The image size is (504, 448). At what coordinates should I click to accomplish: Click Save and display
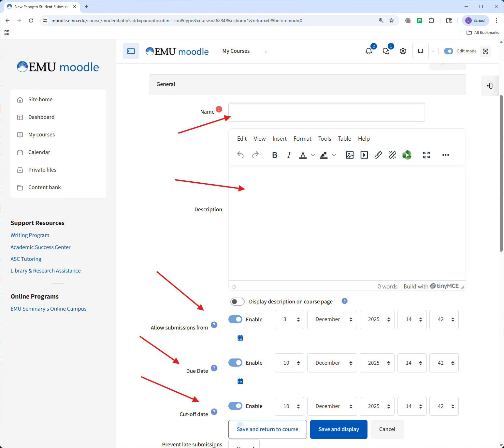338,429
